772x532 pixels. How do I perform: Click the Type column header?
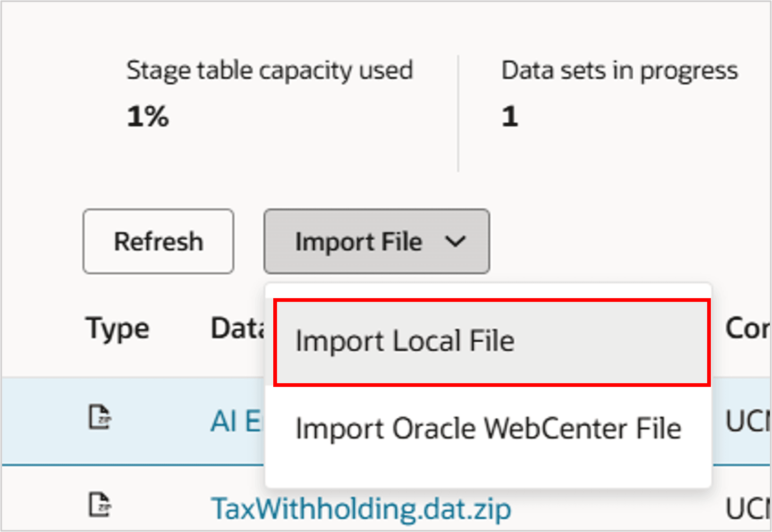tap(118, 329)
